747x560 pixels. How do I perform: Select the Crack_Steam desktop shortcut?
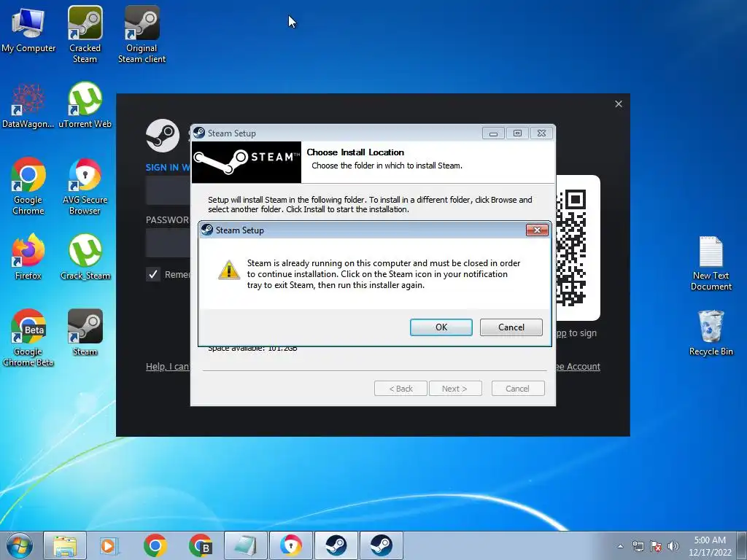(85, 257)
